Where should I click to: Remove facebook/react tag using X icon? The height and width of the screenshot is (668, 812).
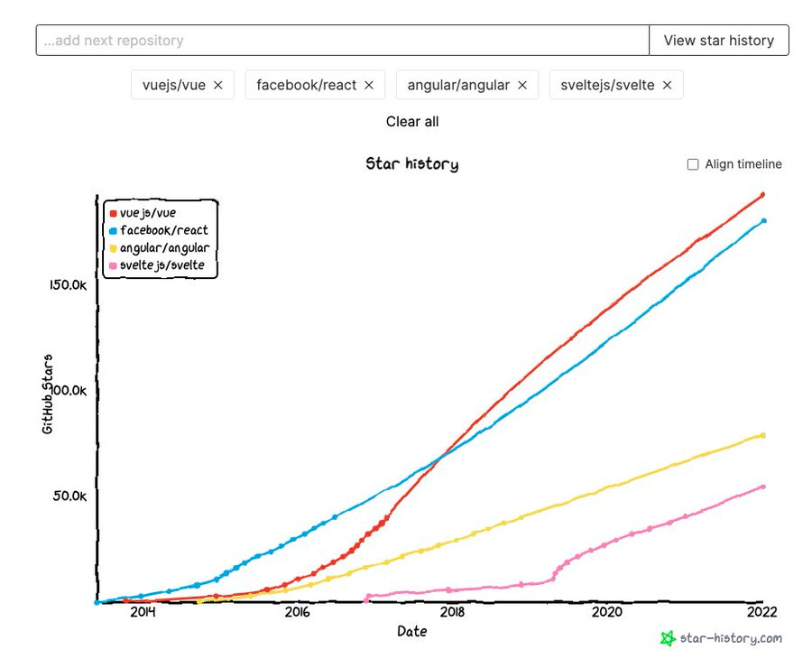click(x=369, y=85)
